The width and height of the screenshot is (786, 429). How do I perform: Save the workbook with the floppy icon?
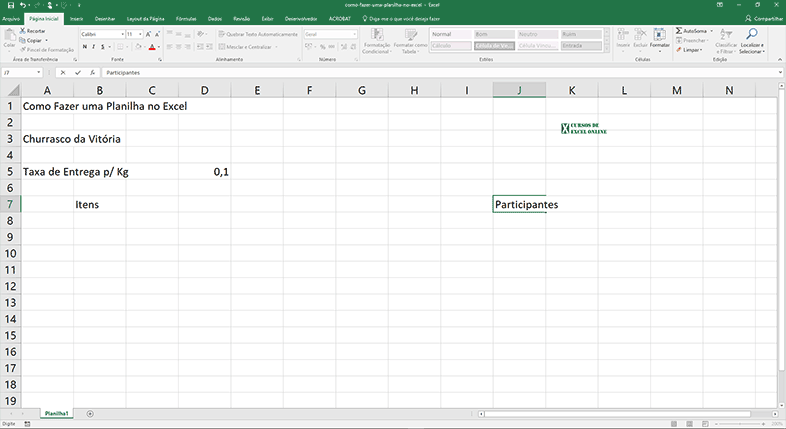11,5
